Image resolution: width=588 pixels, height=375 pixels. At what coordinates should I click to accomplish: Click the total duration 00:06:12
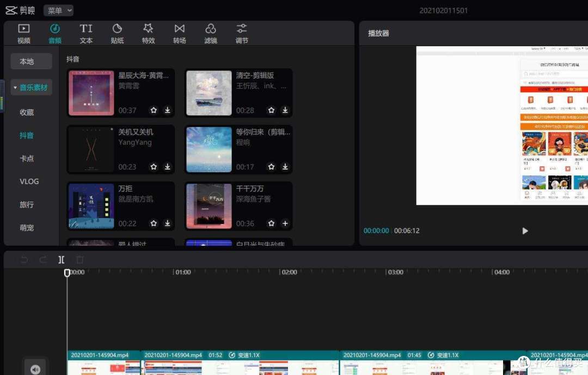pyautogui.click(x=407, y=231)
